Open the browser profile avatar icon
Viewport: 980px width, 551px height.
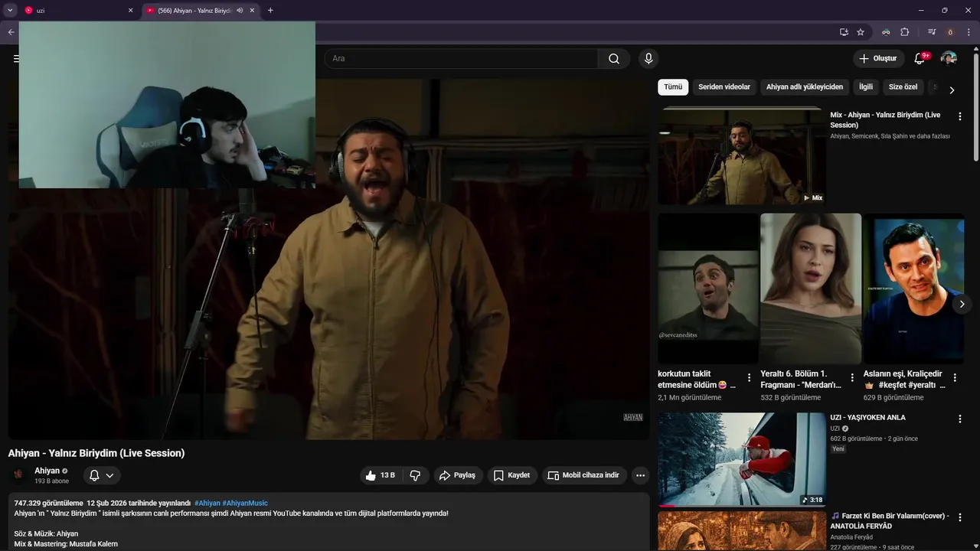click(951, 32)
